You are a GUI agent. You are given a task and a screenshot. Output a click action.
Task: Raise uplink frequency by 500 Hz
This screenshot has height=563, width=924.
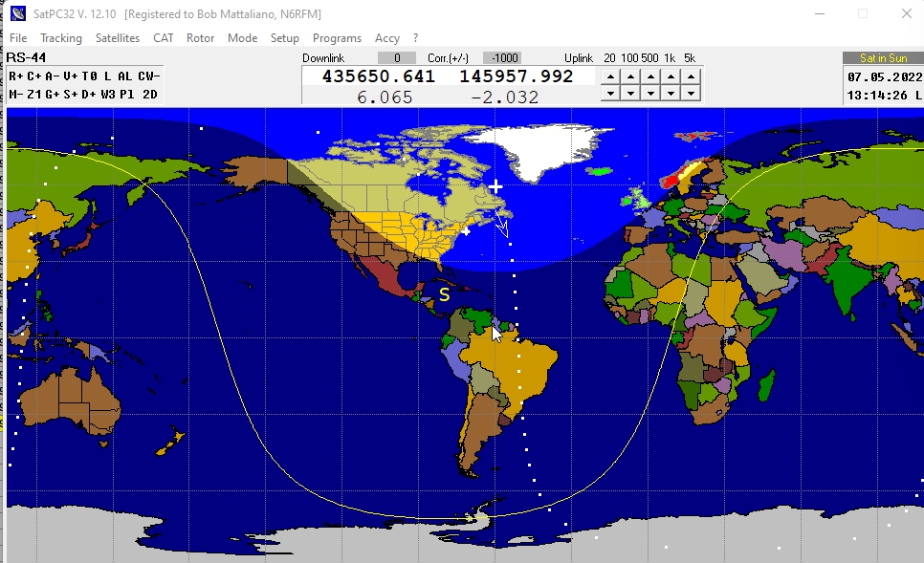[650, 77]
